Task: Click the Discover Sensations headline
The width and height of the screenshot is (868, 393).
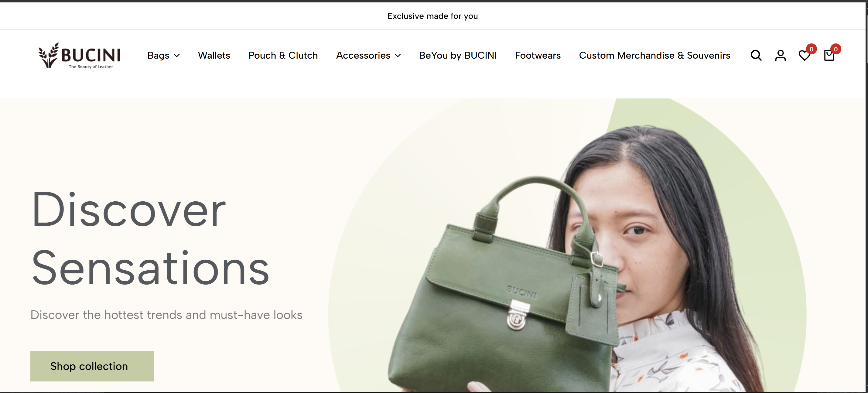Action: click(150, 238)
